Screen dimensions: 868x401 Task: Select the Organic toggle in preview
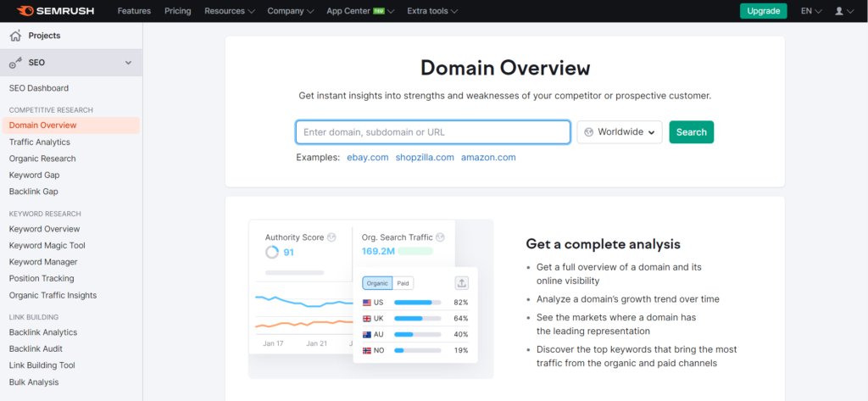click(x=377, y=283)
